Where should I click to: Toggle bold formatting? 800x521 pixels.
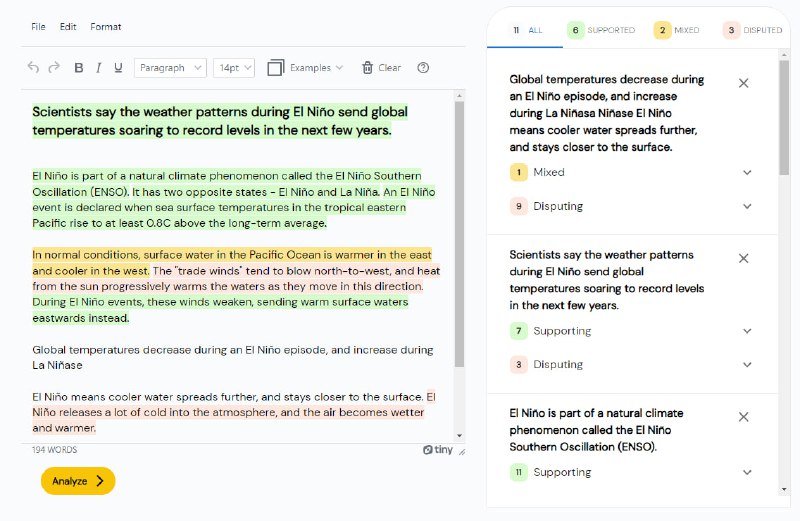[79, 68]
